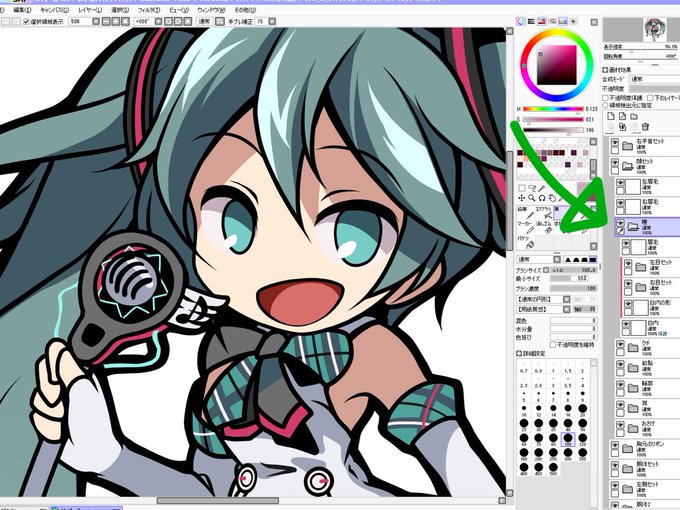Viewport: 680px width, 510px height.
Task: Open the 選択 (Select) menu
Action: 120,10
